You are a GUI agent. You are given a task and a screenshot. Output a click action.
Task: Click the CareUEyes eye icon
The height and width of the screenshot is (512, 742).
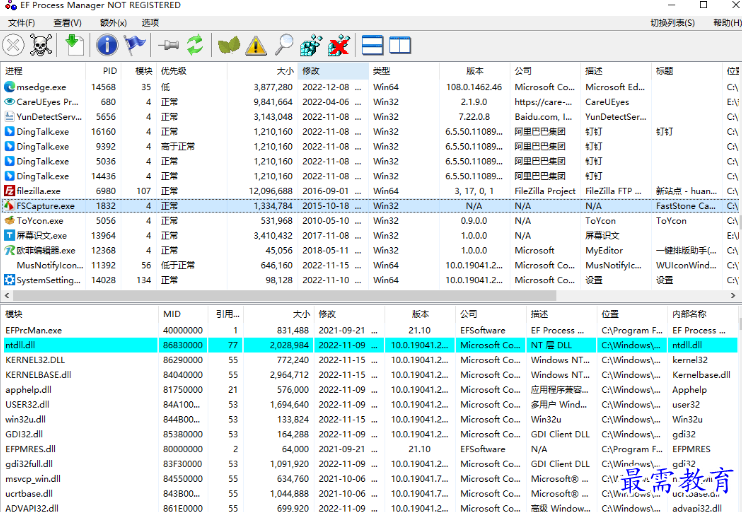9,102
